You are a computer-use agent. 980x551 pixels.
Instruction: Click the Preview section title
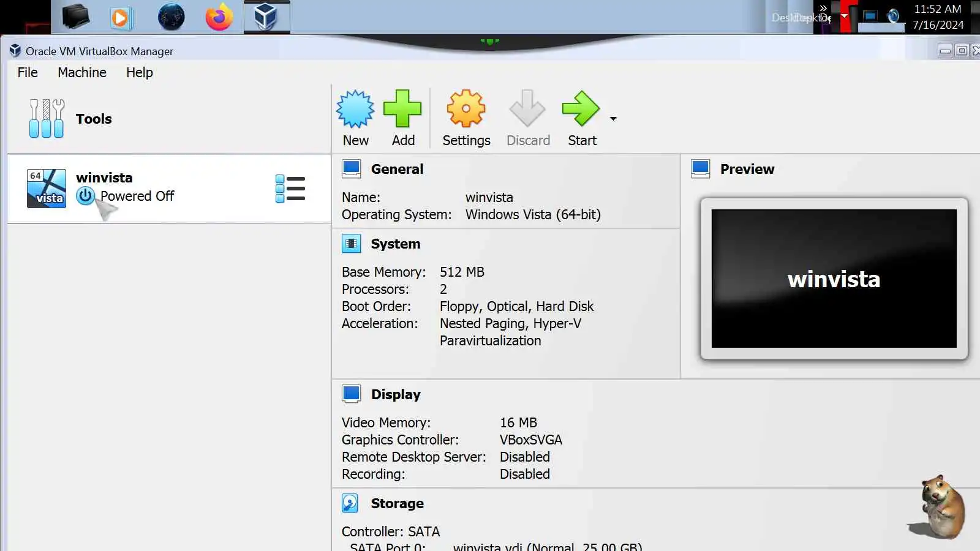(747, 169)
